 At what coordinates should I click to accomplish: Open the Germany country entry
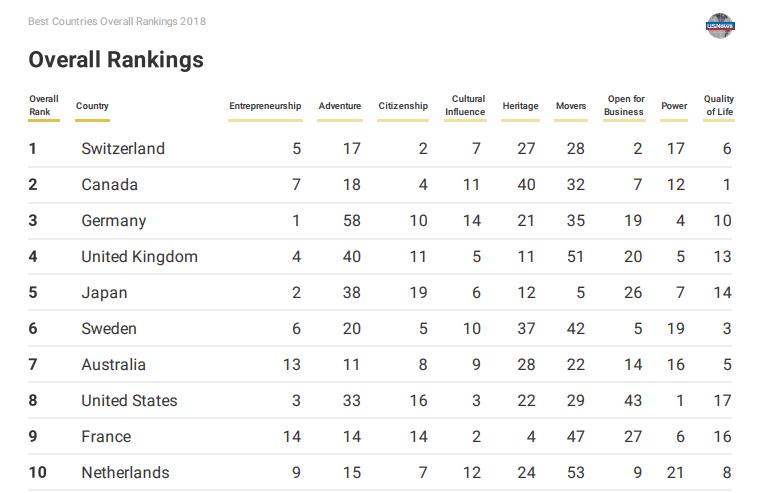(x=114, y=221)
